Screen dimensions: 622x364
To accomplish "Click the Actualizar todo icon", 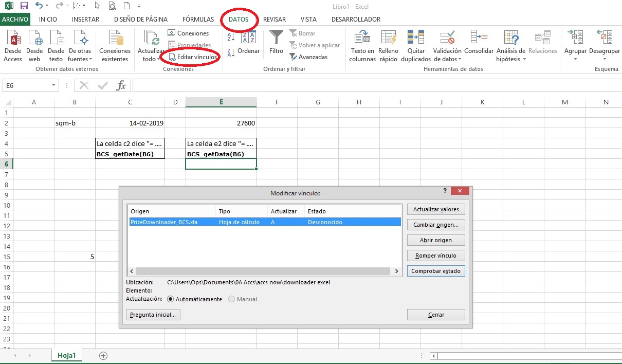I will (x=152, y=38).
